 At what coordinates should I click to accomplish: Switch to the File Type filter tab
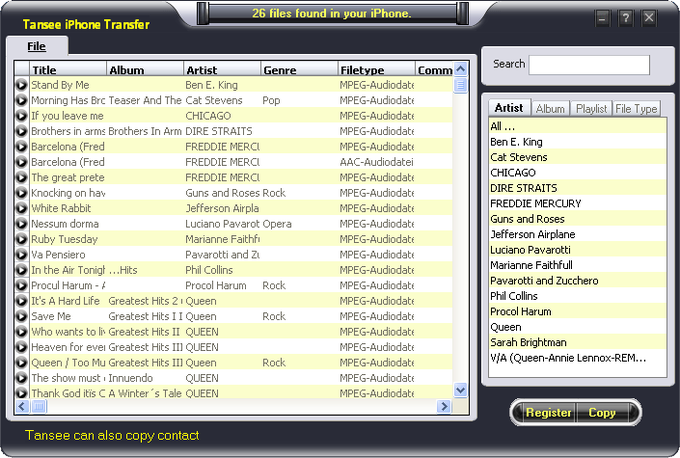[x=636, y=108]
